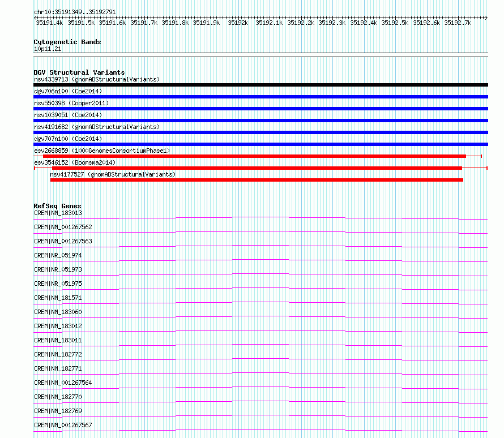Click the red bar under esv3546152

click(257, 168)
